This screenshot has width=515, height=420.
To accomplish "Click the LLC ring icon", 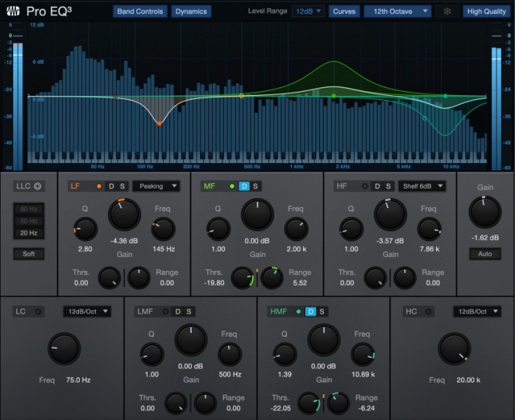I will pos(38,186).
